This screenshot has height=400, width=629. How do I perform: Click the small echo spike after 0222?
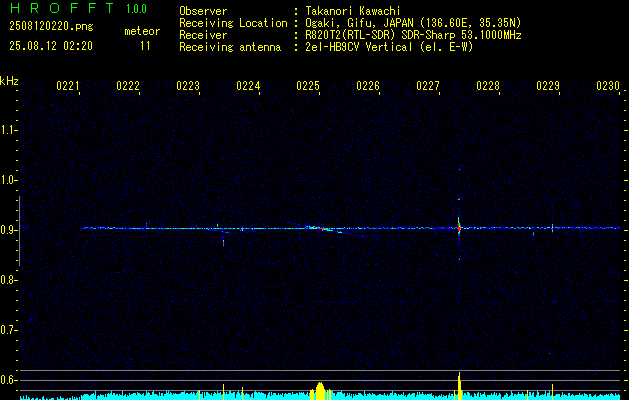point(146,225)
